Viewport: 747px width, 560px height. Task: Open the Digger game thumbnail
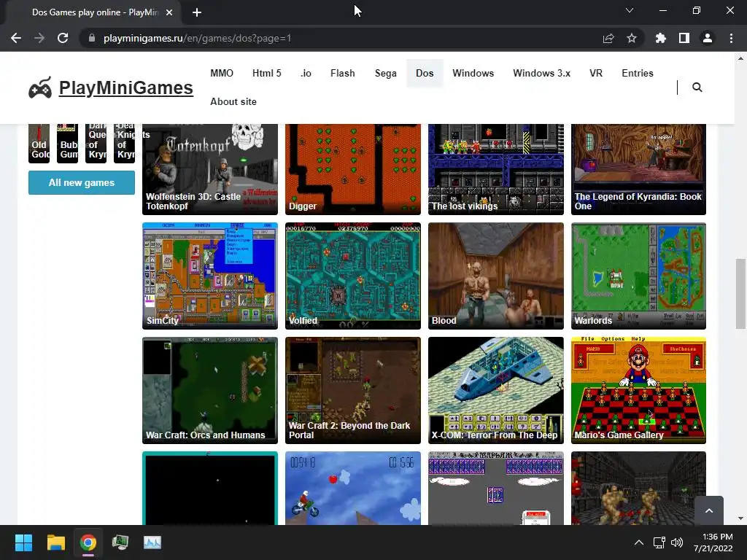coord(353,169)
